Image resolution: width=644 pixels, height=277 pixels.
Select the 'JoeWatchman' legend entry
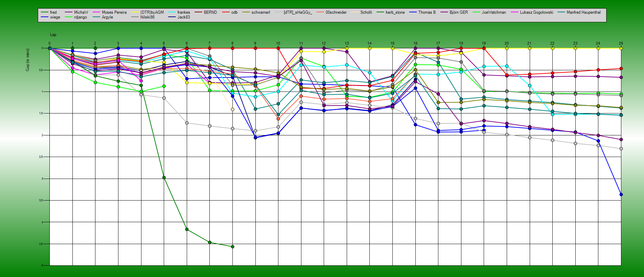[x=494, y=12]
